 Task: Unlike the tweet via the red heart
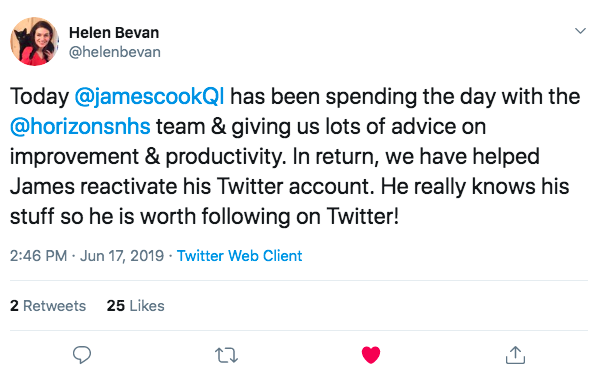(x=371, y=355)
